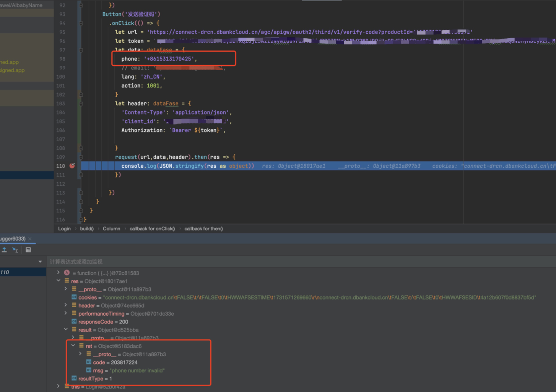Expand the header object node
The height and width of the screenshot is (392, 556).
coord(66,305)
